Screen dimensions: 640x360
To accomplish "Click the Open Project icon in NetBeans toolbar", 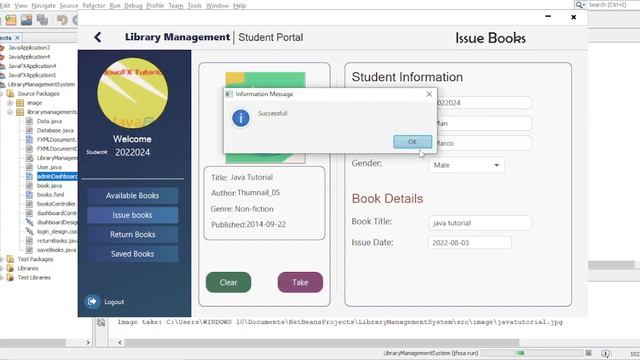I will (x=27, y=20).
